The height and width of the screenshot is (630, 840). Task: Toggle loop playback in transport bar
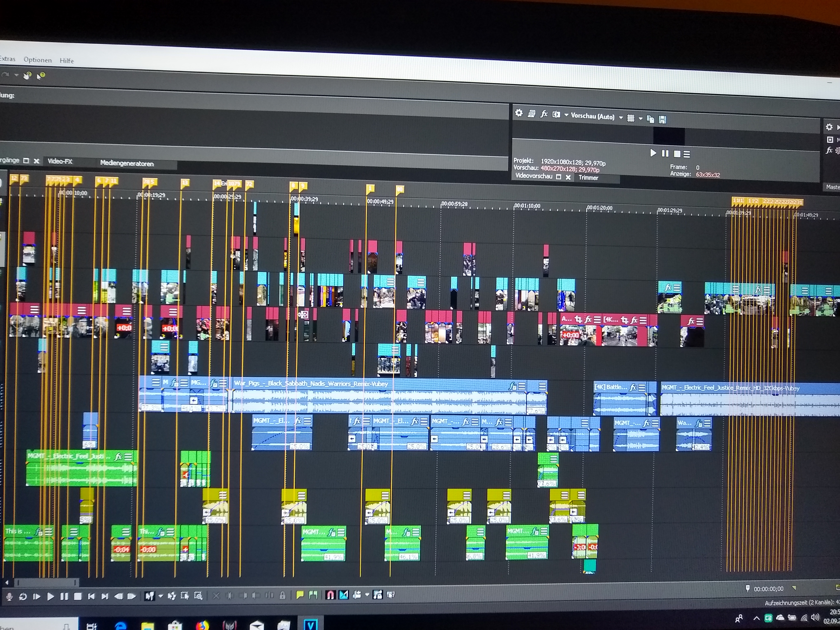[x=23, y=597]
